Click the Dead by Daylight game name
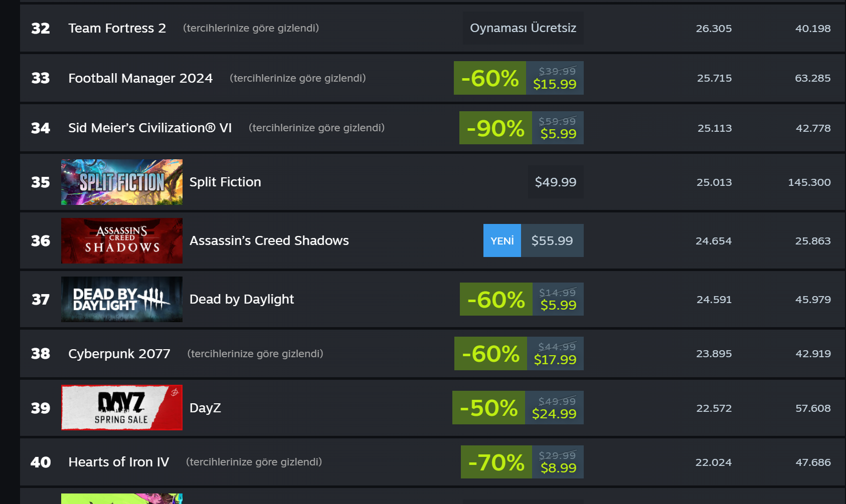The height and width of the screenshot is (504, 846). [x=242, y=299]
